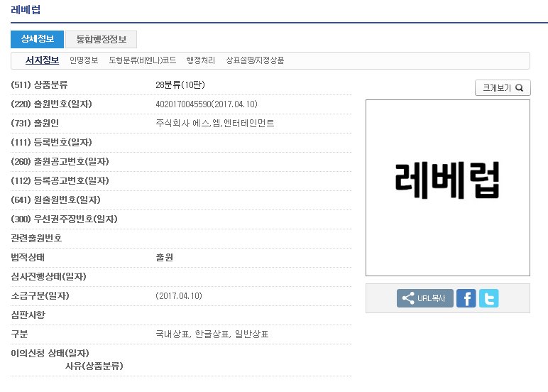Open enlarged view with 크게보기 button
Image resolution: width=548 pixels, height=392 pixels.
[503, 88]
